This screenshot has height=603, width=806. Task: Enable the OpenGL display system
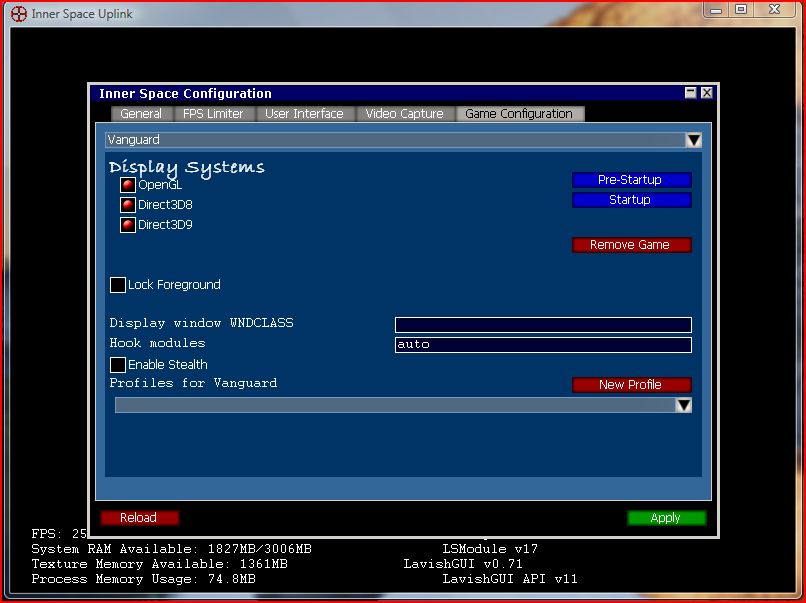point(127,184)
